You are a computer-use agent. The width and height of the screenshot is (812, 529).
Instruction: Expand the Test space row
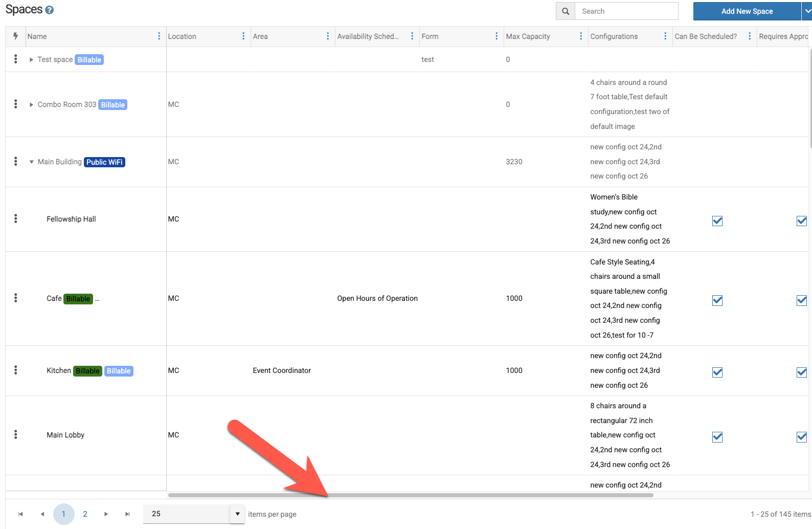point(32,60)
